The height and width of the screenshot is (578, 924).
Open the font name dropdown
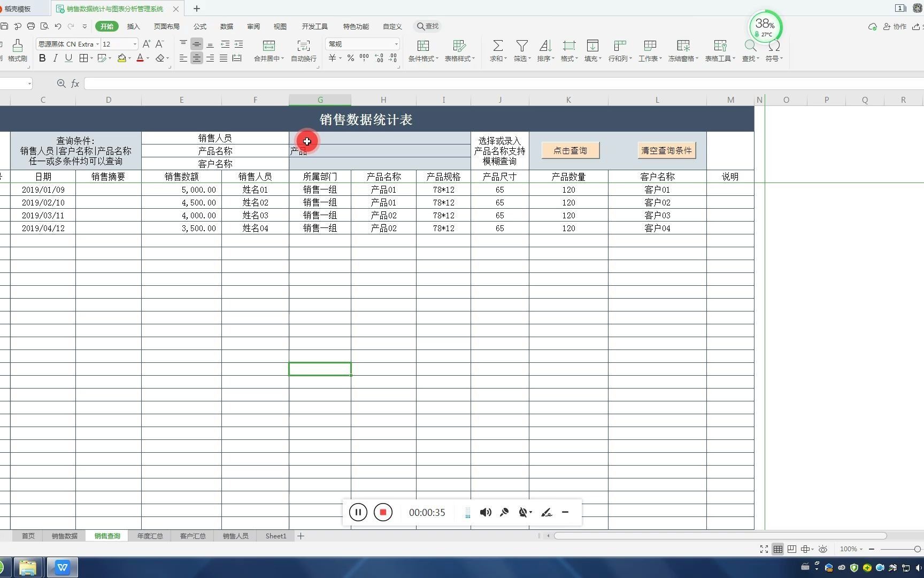(x=98, y=44)
